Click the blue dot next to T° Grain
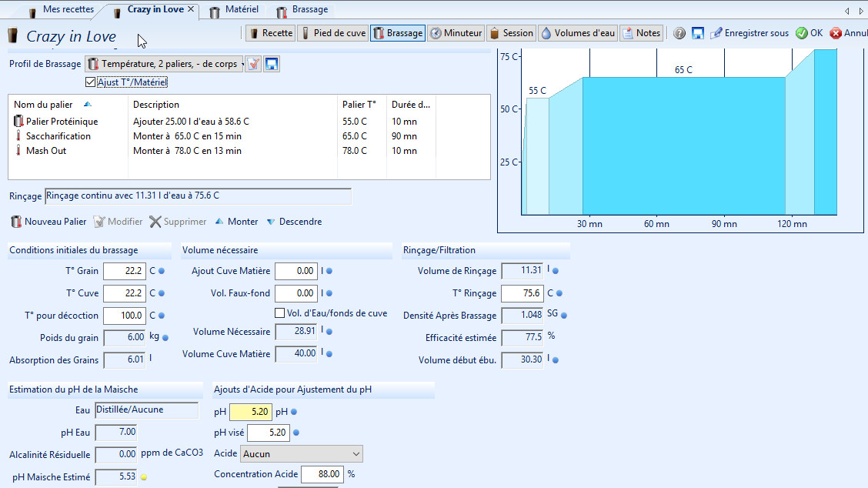This screenshot has width=868, height=488. (x=162, y=271)
